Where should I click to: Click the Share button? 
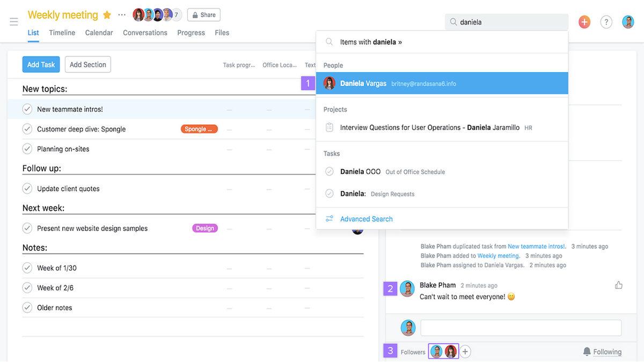203,15
